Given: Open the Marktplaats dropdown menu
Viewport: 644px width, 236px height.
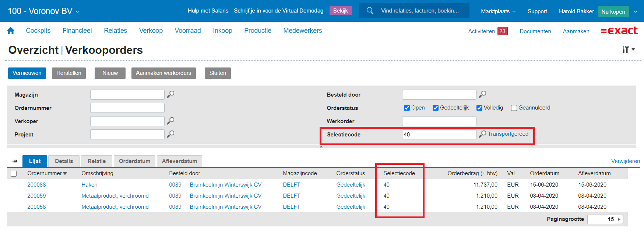Looking at the screenshot, I should (498, 11).
